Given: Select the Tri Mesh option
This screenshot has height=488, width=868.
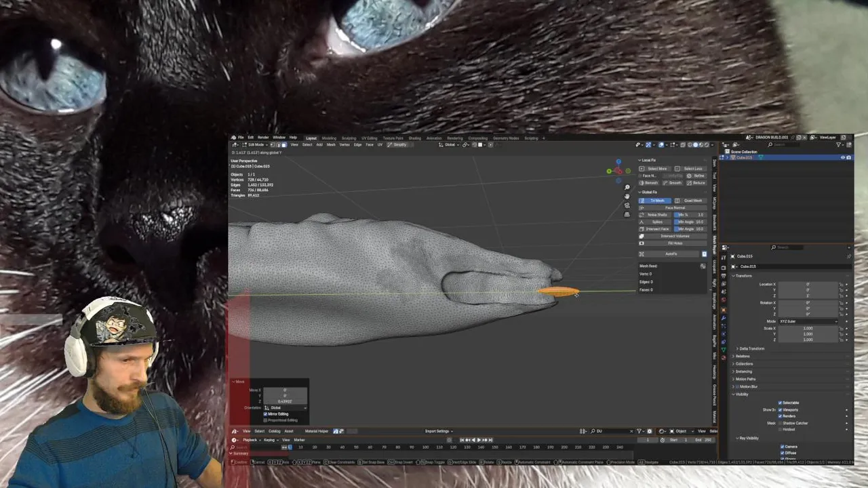Looking at the screenshot, I should pyautogui.click(x=655, y=201).
